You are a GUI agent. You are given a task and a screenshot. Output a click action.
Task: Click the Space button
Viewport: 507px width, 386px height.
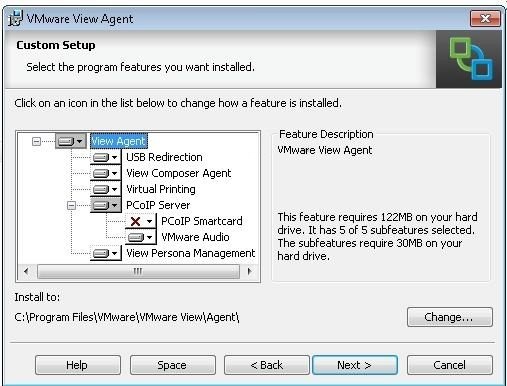pos(173,365)
